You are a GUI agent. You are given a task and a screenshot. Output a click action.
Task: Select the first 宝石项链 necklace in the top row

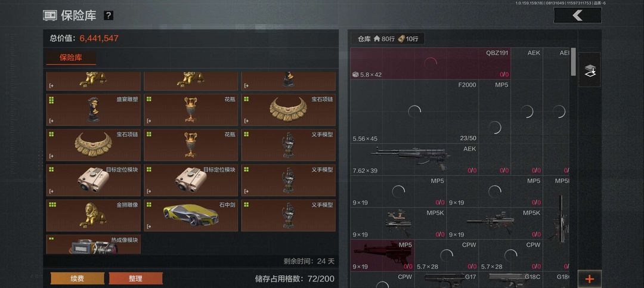pos(289,110)
